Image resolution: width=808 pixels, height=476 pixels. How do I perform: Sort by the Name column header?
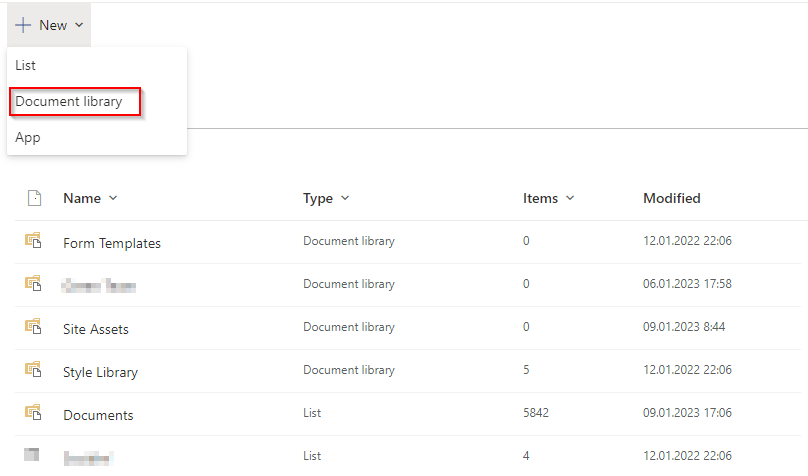point(90,198)
